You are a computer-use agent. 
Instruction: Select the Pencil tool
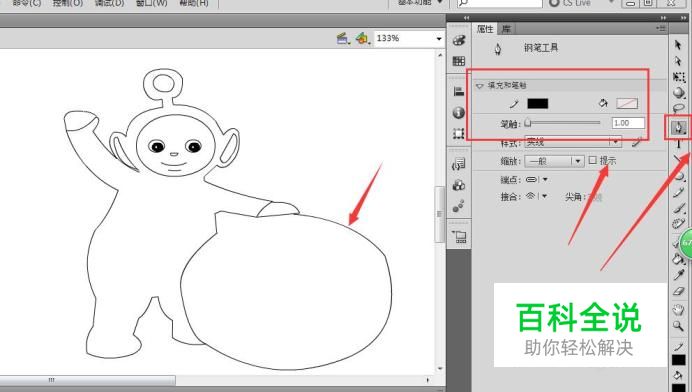[x=679, y=192]
